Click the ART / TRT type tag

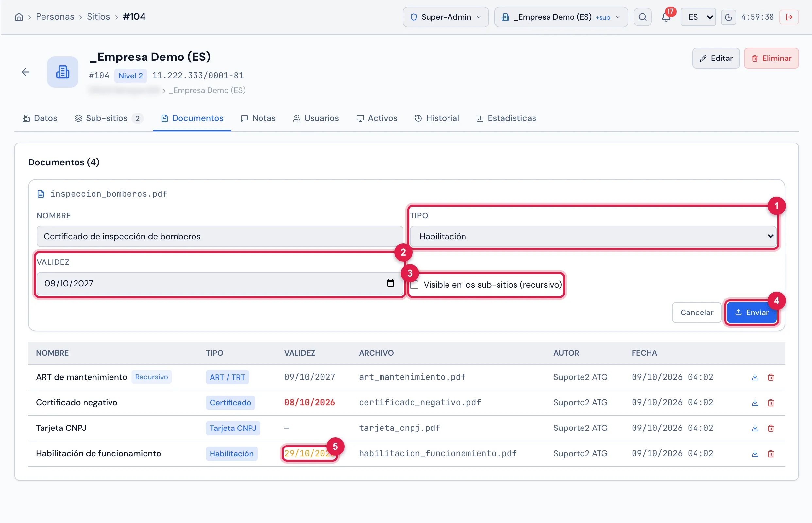(x=227, y=377)
